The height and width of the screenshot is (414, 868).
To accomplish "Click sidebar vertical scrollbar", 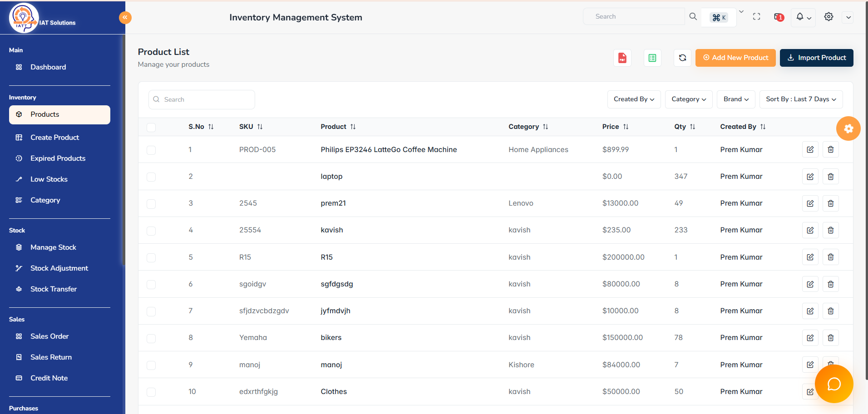I will coord(123,150).
